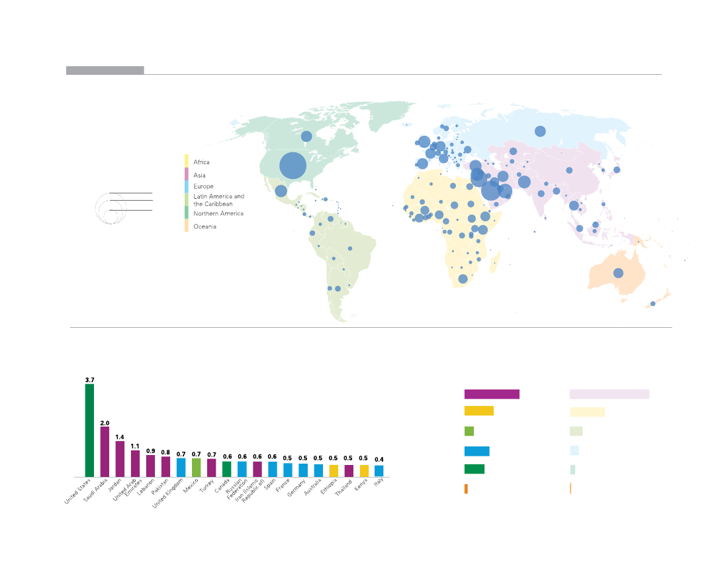Select the '1.1' value label
Screen dimensions: 728x563
pos(135,446)
